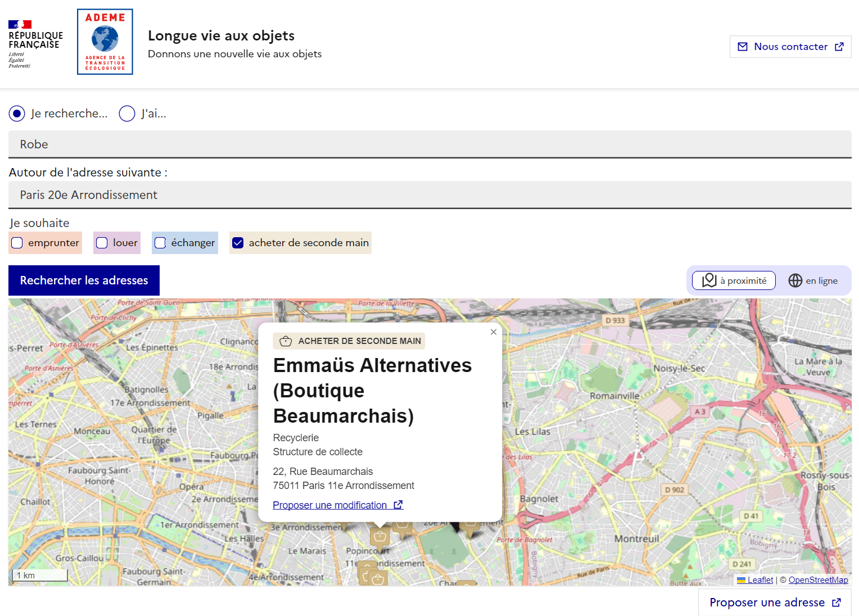
Task: Click Batignolles label on the map
Action: 146,389
